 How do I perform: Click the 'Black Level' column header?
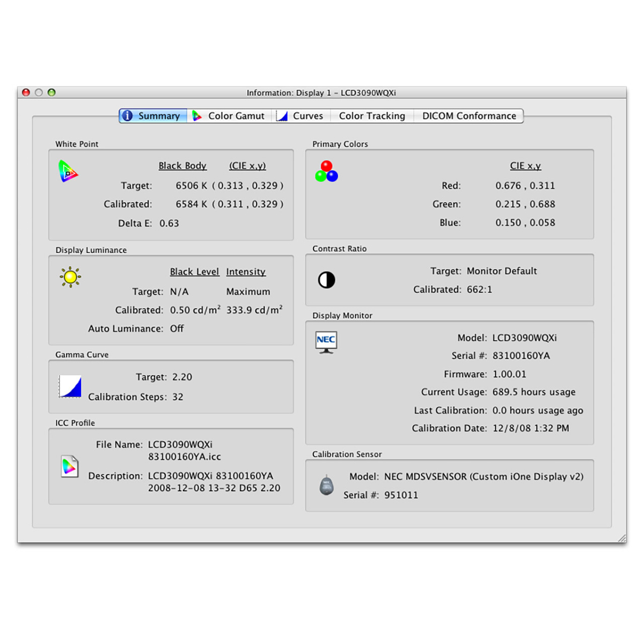pos(194,272)
